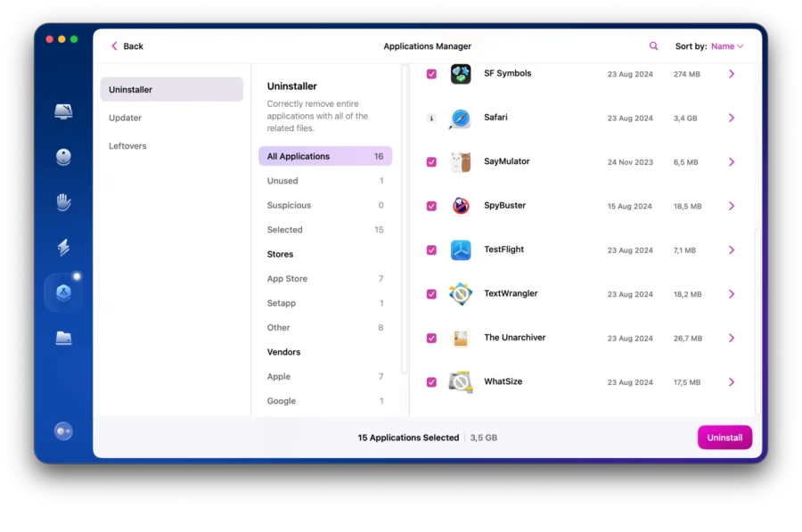Click the search magnifier icon
The width and height of the screenshot is (802, 532).
[x=653, y=46]
